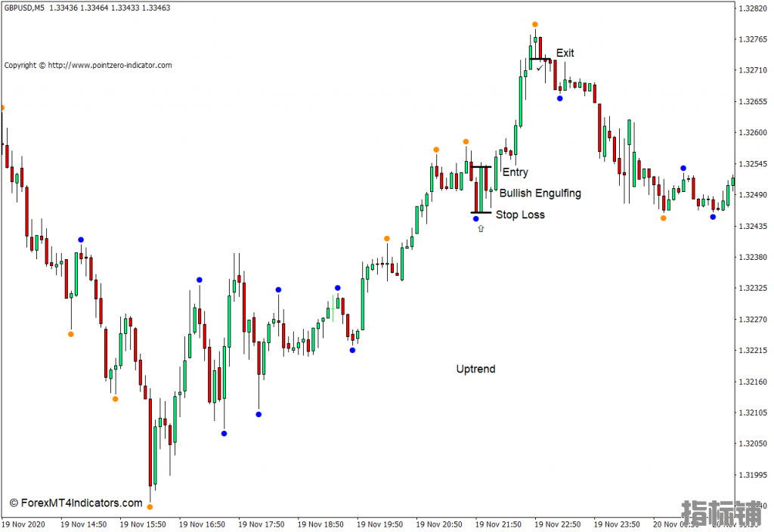The image size is (774, 532).
Task: Click price level 1.31995 on the axis
Action: (753, 475)
